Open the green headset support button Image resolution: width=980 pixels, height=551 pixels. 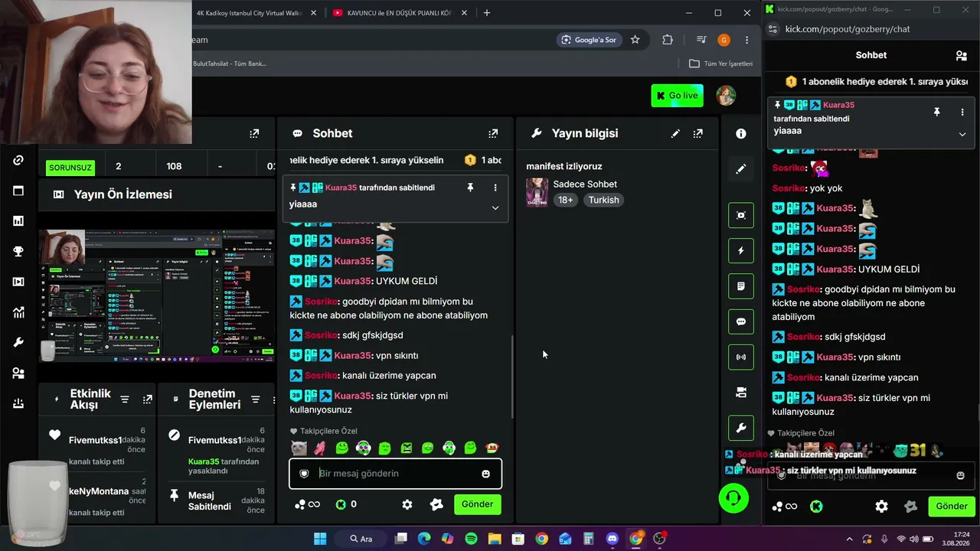pos(733,499)
